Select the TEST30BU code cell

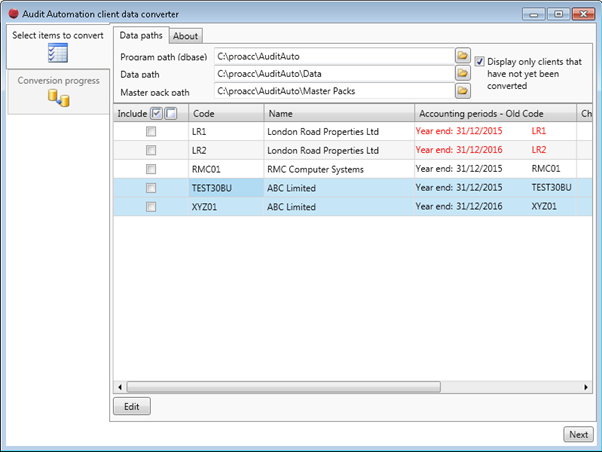[226, 188]
